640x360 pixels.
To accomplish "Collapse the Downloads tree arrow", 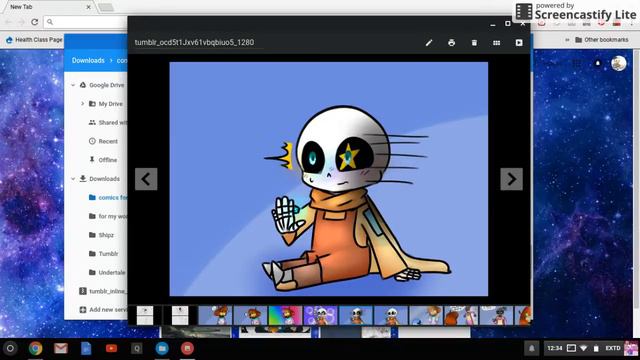I will coord(73,179).
